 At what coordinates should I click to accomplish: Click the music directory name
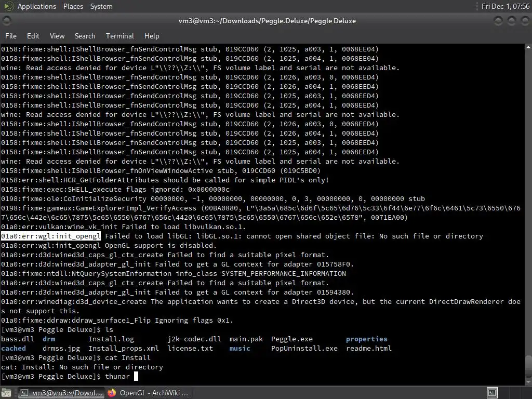coord(240,349)
